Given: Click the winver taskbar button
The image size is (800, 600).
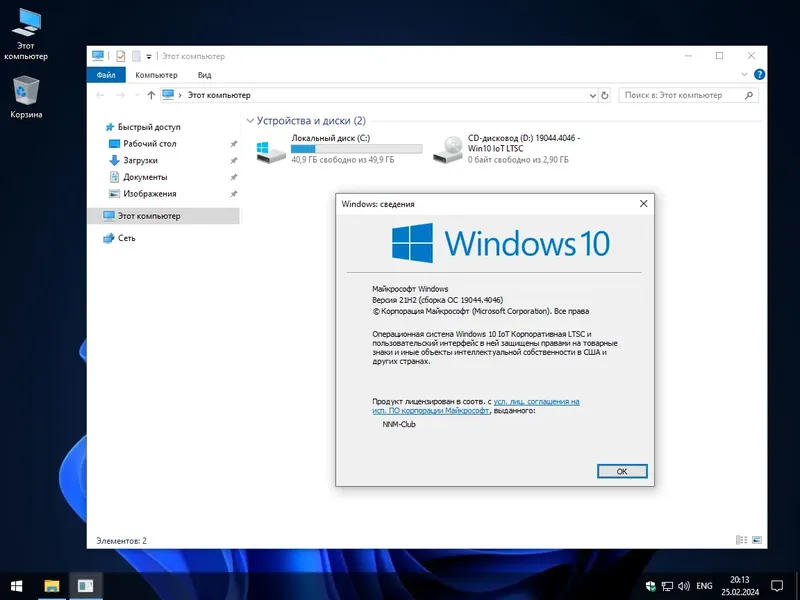Looking at the screenshot, I should pos(85,586).
